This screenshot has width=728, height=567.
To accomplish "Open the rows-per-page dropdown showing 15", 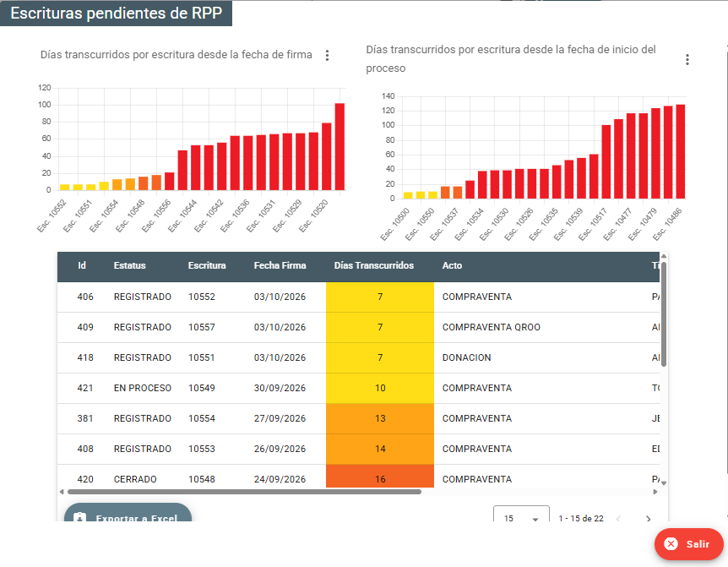I will tap(521, 514).
